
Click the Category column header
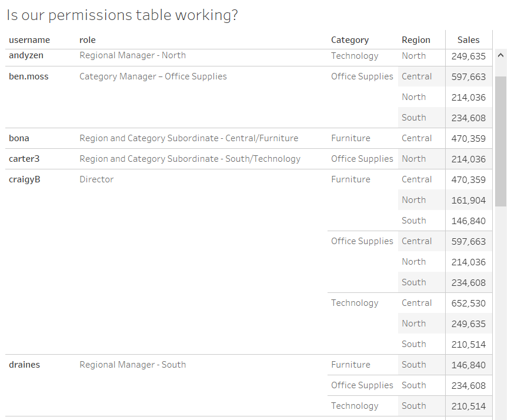tap(350, 40)
